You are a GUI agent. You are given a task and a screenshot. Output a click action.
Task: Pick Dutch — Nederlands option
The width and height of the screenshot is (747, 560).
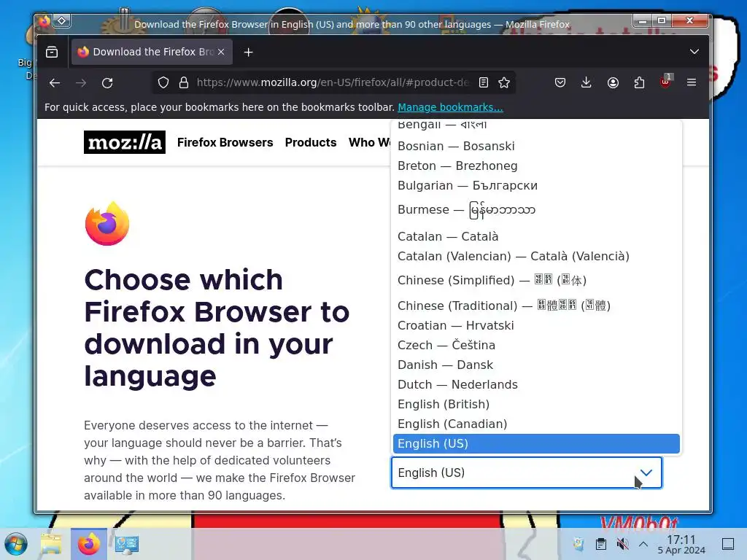pos(536,385)
